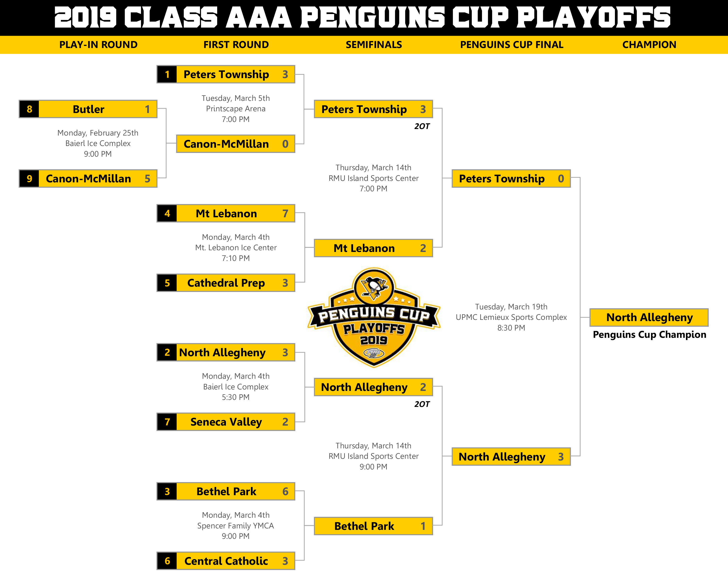Click Peters Township final entry scoring 0
728x582 pixels.
511,178
